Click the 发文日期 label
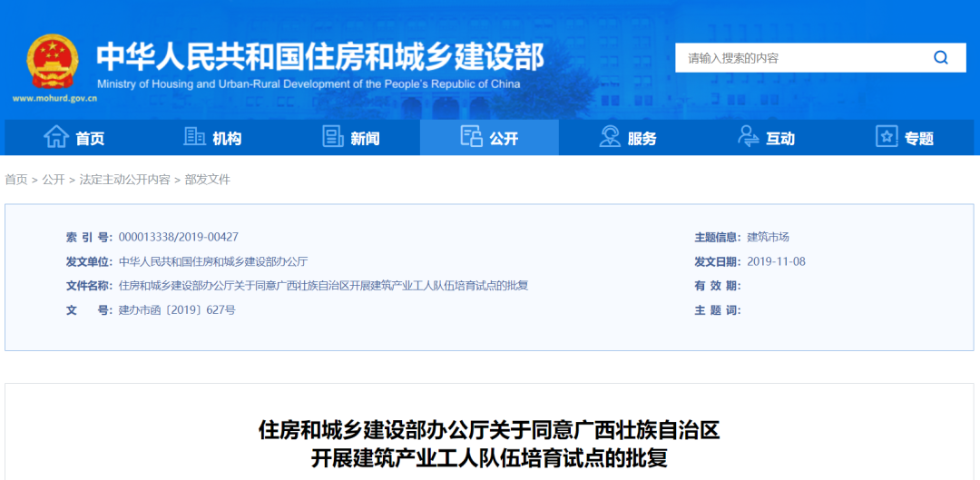Viewport: 980px width, 480px height. [718, 262]
